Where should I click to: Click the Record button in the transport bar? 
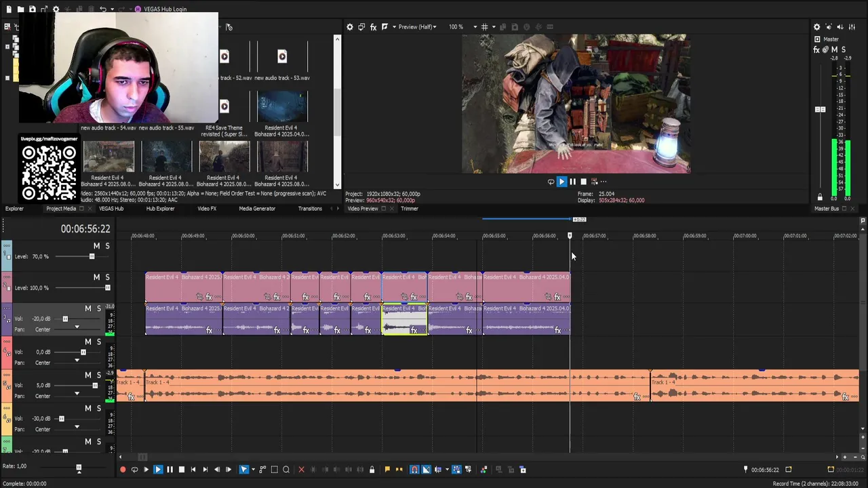[123, 469]
